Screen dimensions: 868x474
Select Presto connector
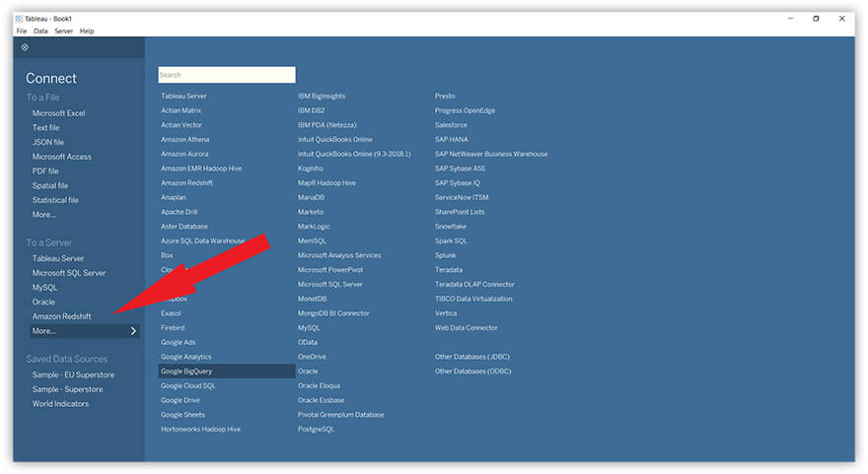tap(445, 97)
